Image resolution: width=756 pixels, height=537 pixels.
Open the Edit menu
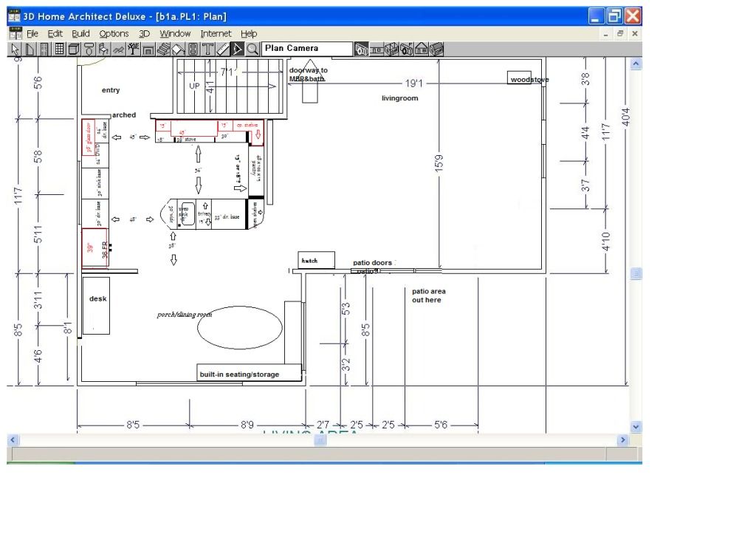[x=55, y=34]
